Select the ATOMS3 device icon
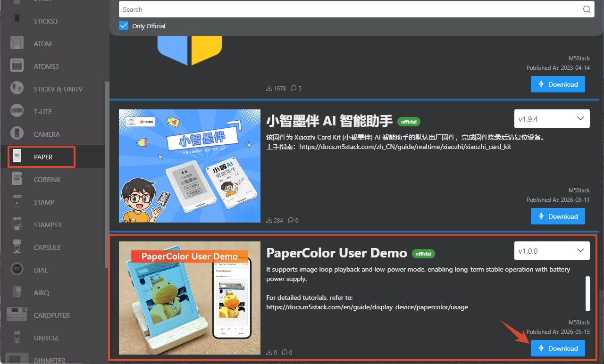The width and height of the screenshot is (604, 364). 17,66
